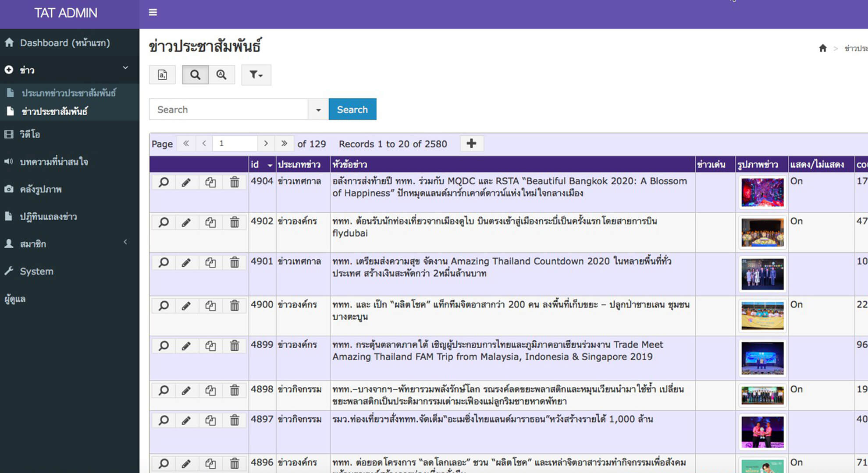This screenshot has width=868, height=473.
Task: Copy record 4902
Action: pos(210,222)
